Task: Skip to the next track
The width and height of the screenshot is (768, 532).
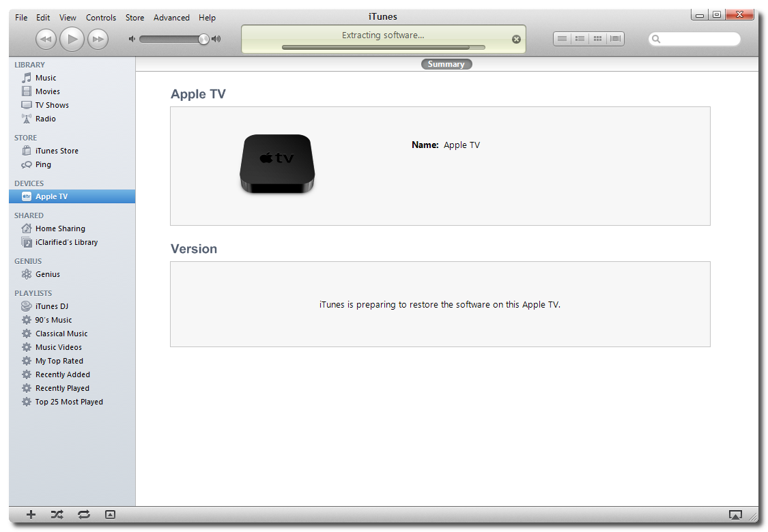Action: (x=98, y=39)
